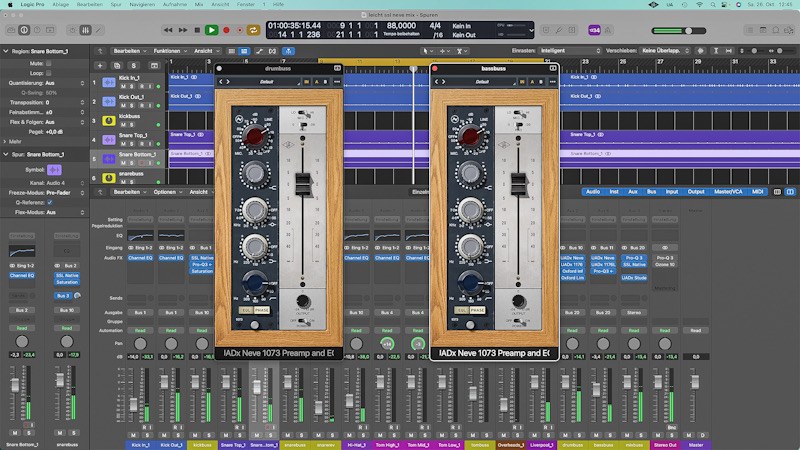Click the stop transport button
Viewport: 800px width, 450px height.
tap(197, 31)
